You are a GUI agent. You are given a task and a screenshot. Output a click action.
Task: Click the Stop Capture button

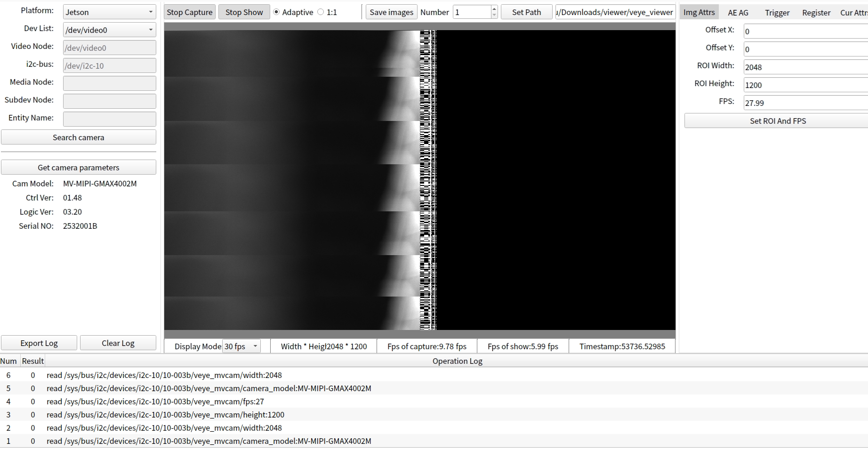[190, 12]
